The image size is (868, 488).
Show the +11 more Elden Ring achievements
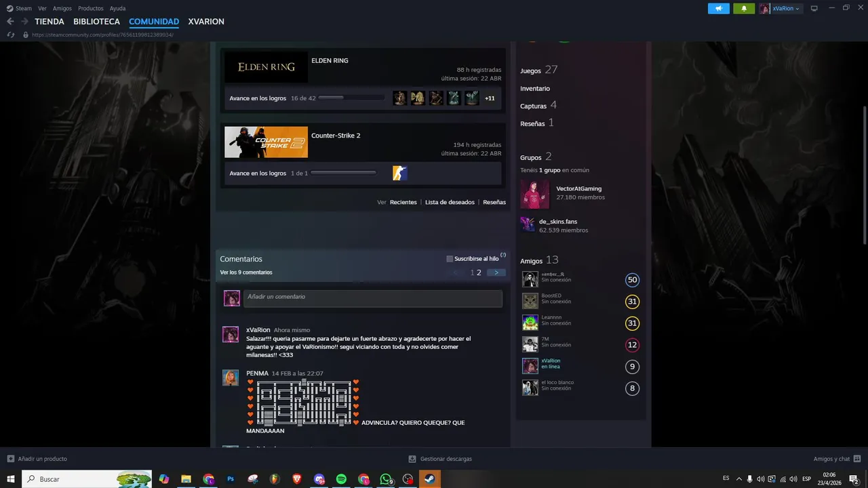pyautogui.click(x=490, y=98)
